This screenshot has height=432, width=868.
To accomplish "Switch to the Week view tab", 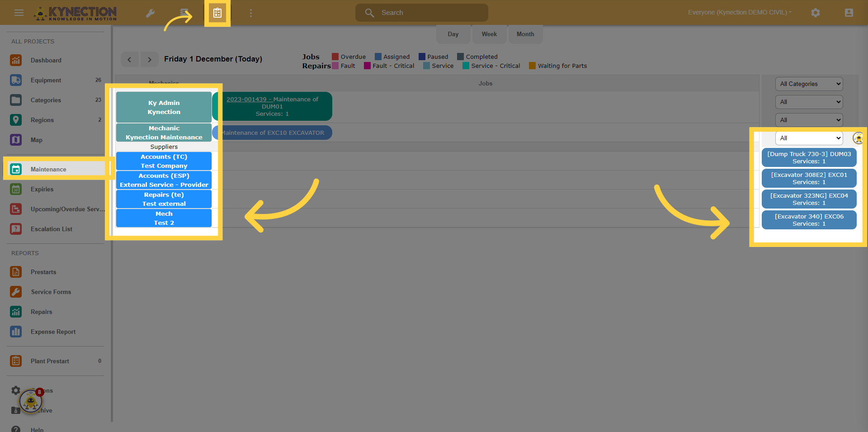I will point(489,34).
